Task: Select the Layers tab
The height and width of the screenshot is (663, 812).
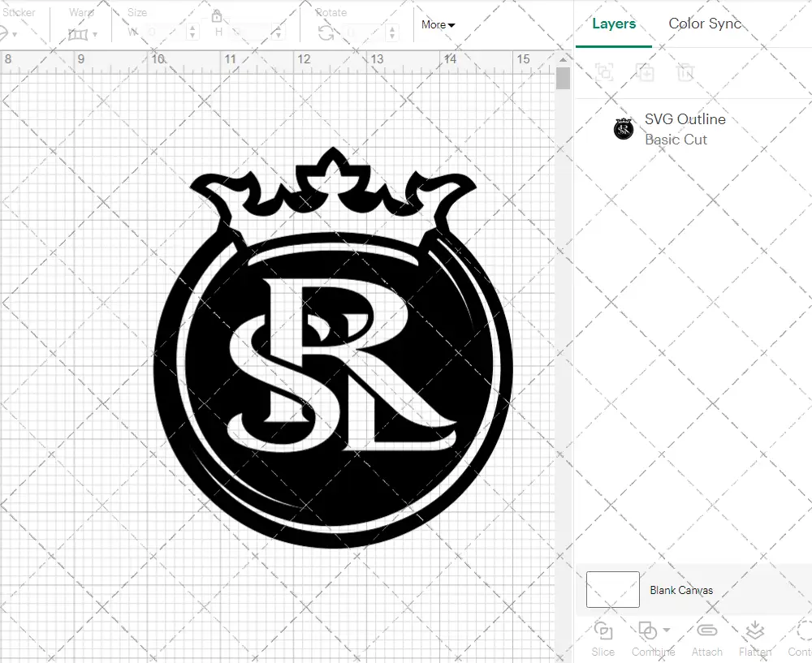Action: click(x=613, y=24)
